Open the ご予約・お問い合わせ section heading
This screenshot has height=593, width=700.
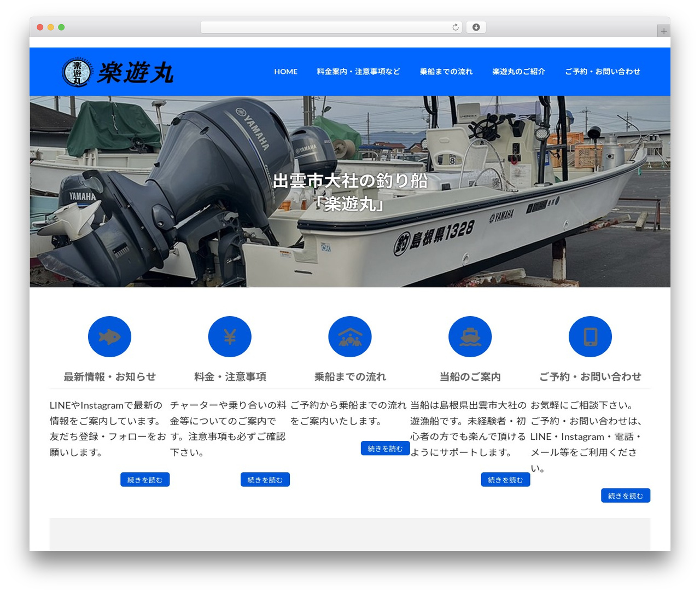(590, 377)
